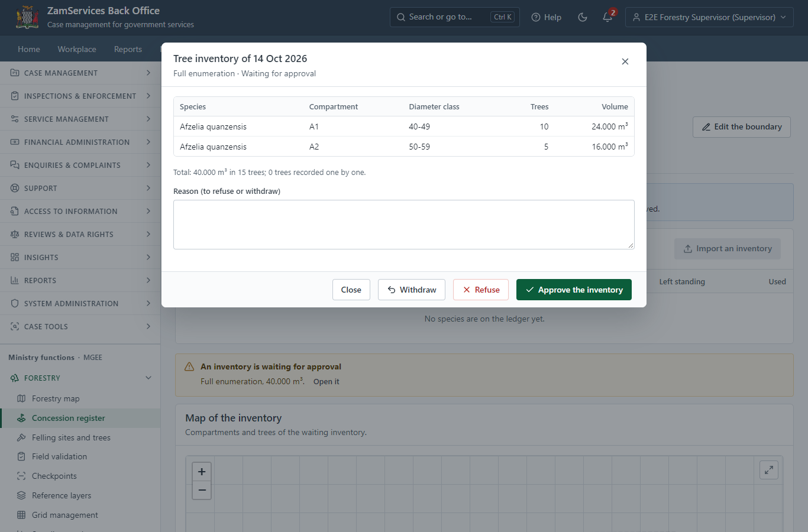Withdraw the inventory
The image size is (808, 532).
pyautogui.click(x=412, y=290)
